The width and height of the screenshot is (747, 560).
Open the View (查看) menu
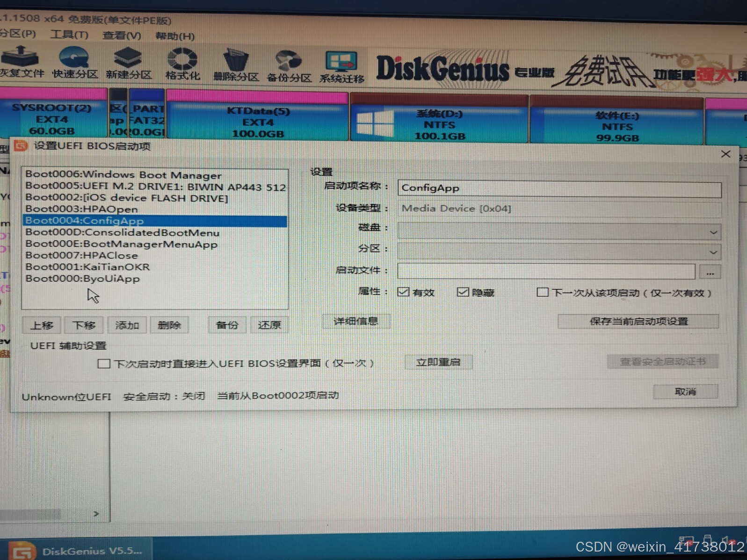pyautogui.click(x=122, y=36)
